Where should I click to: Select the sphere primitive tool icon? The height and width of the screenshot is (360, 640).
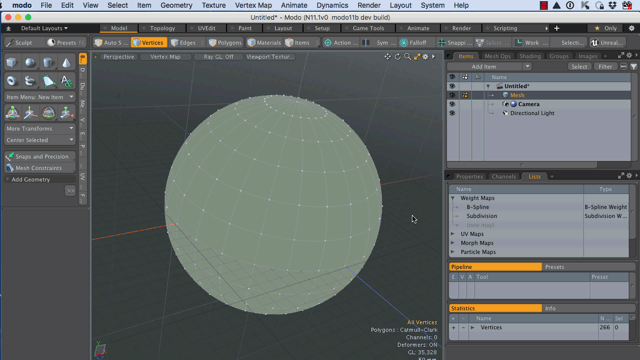30,62
